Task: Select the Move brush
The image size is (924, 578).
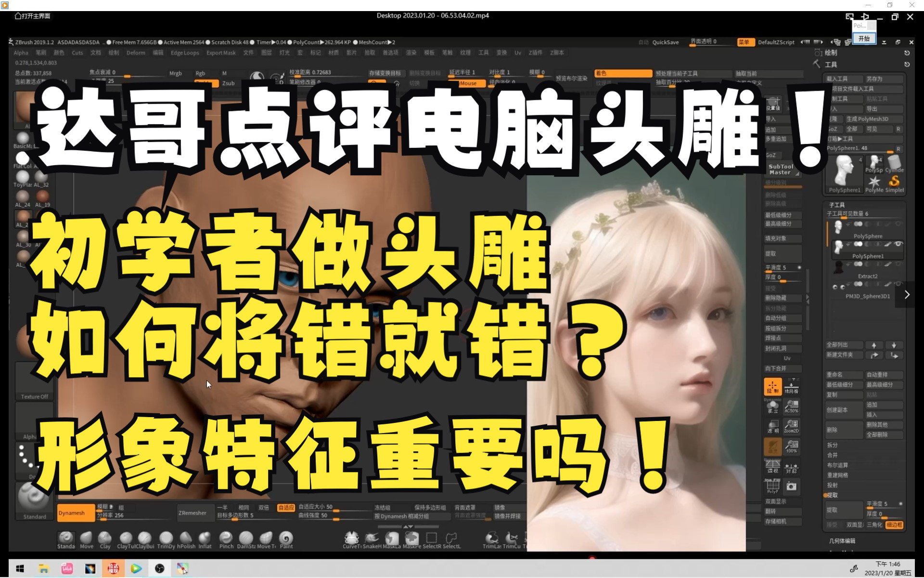Action: pyautogui.click(x=87, y=539)
